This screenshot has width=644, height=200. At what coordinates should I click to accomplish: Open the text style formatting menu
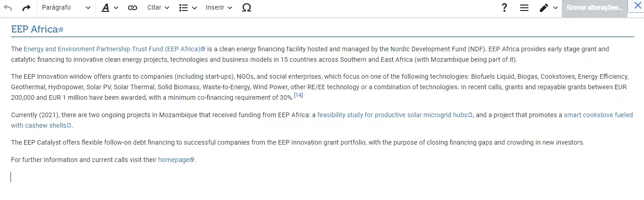[x=110, y=8]
